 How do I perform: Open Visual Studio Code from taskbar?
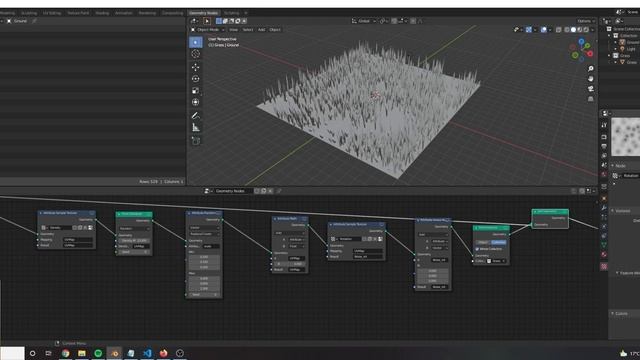[x=147, y=353]
